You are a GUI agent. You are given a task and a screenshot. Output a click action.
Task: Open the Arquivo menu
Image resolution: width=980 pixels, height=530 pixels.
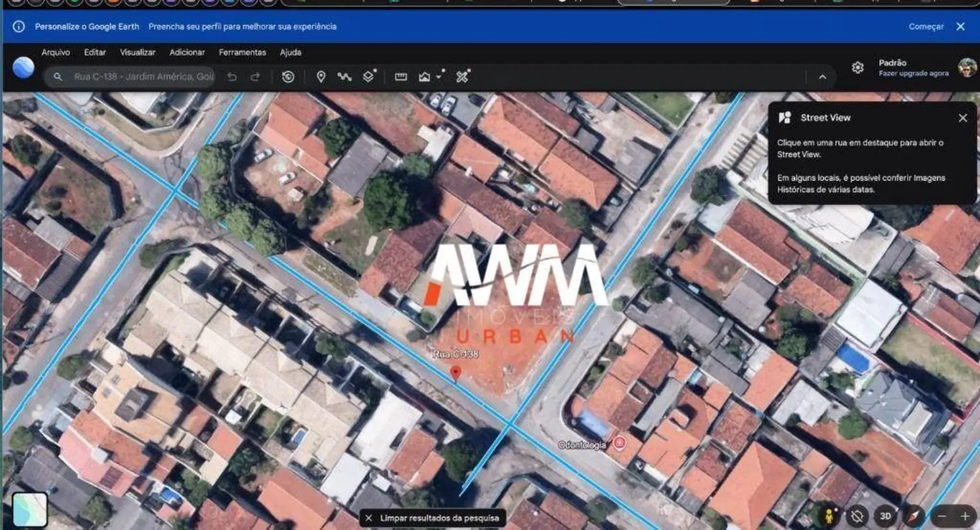coord(56,52)
